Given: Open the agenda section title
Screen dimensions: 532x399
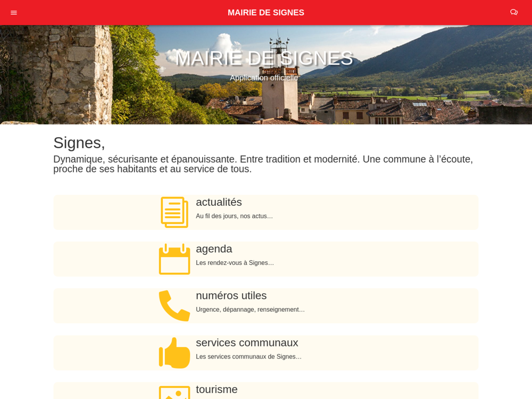Looking at the screenshot, I should (214, 249).
